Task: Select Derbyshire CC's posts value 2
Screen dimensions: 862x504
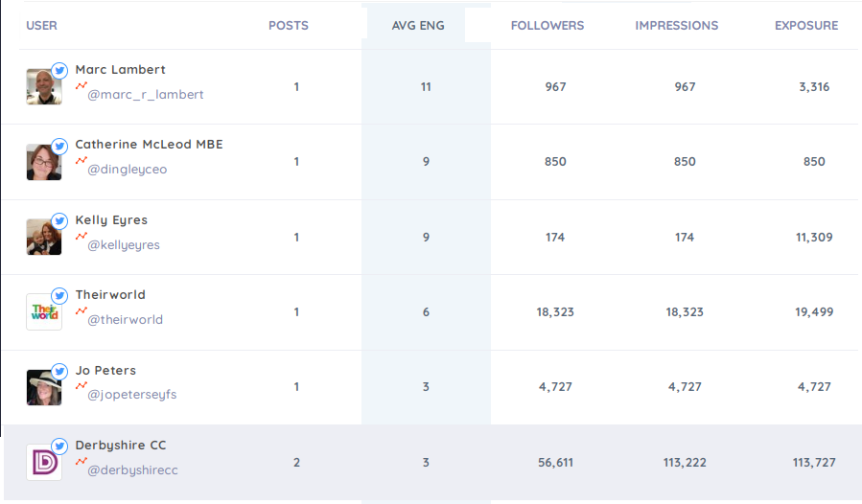Action: (297, 463)
